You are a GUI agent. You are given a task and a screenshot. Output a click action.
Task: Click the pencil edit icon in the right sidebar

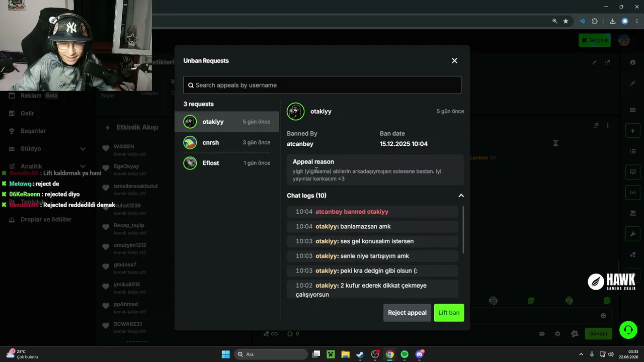[633, 83]
